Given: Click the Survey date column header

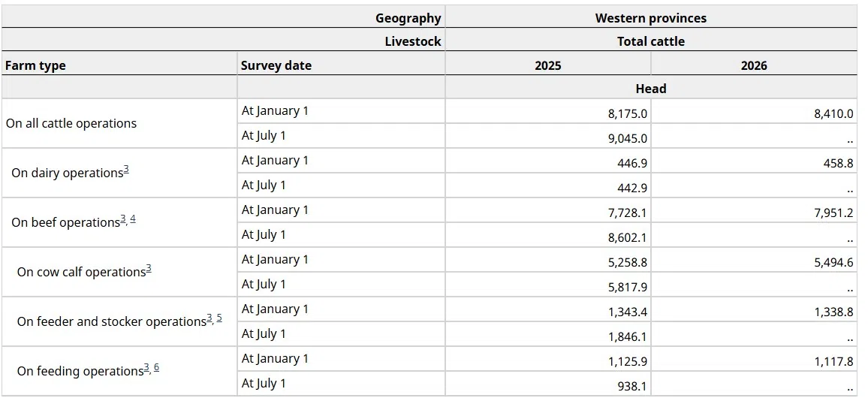Looking at the screenshot, I should 276,65.
